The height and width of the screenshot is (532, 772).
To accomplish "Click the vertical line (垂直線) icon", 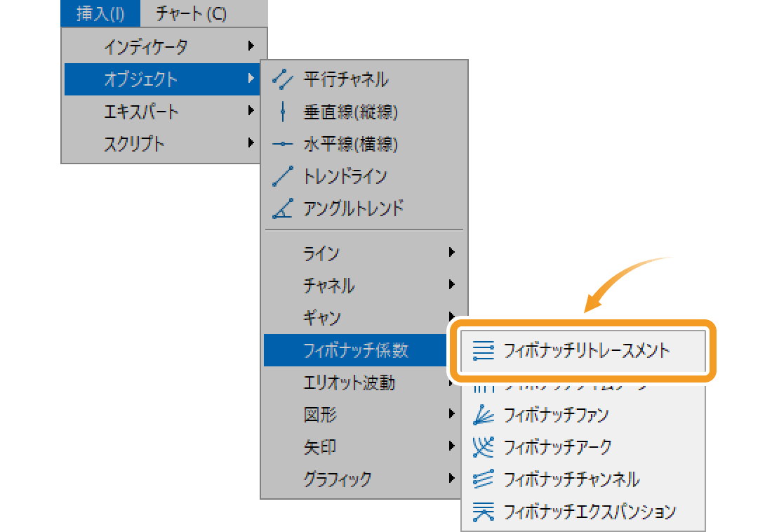I will (283, 112).
